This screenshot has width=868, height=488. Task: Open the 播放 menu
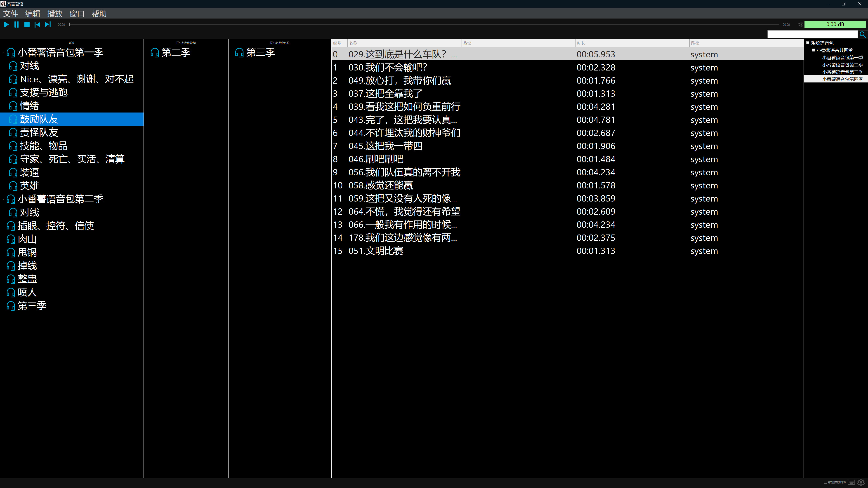pos(54,14)
